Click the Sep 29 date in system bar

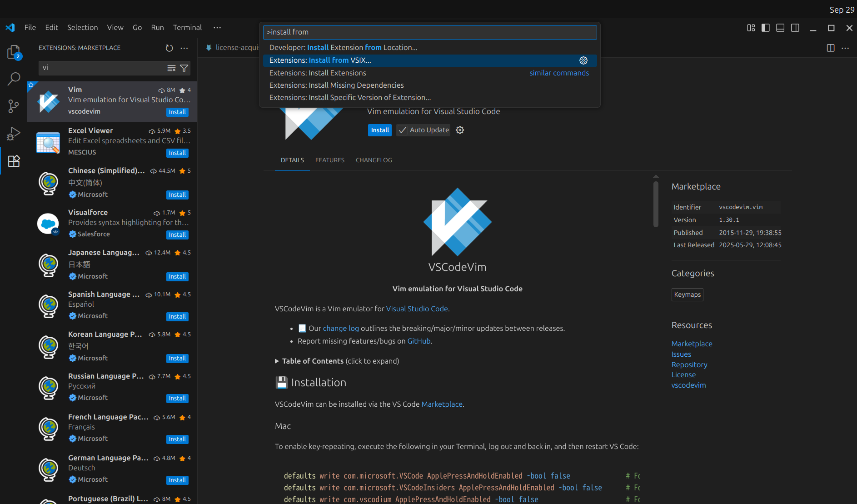point(842,10)
